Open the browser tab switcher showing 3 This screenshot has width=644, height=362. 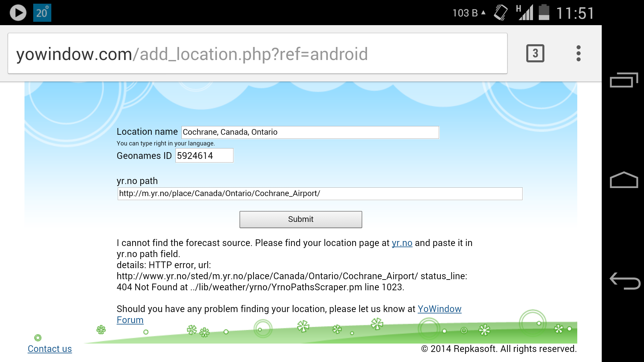535,53
